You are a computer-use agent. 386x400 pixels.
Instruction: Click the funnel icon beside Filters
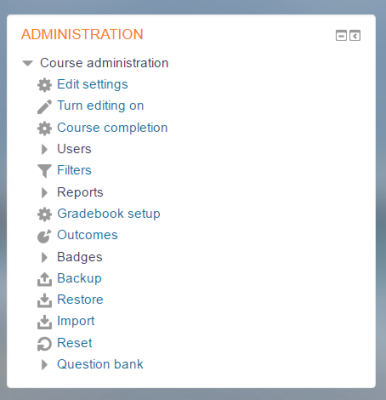pos(44,171)
